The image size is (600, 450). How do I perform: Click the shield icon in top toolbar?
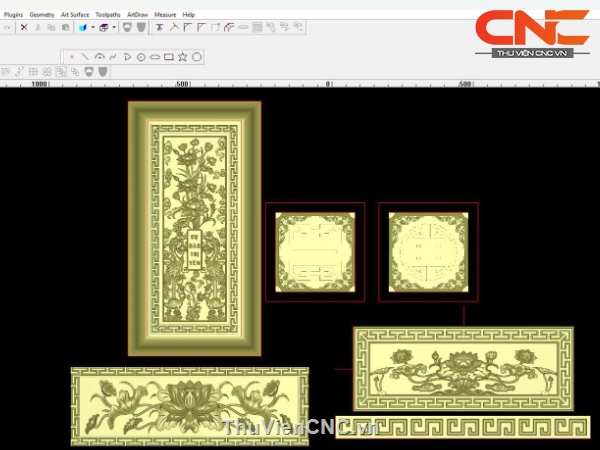pos(127,28)
